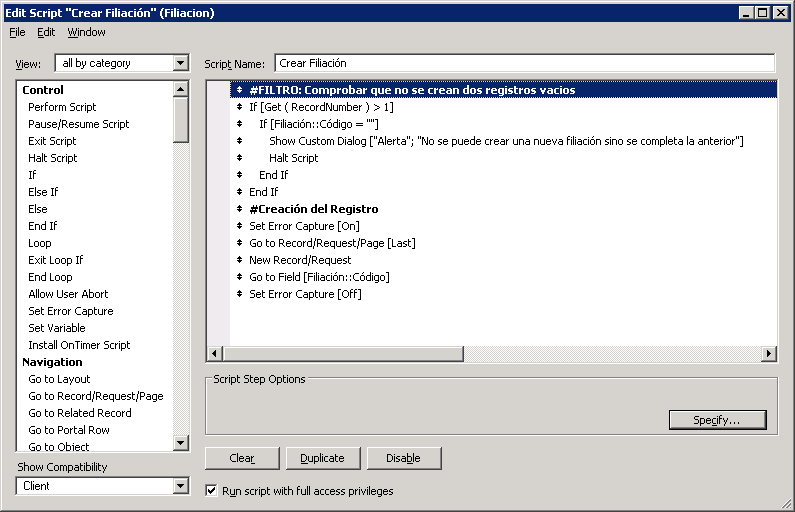
Task: Click the Disable button
Action: tap(403, 458)
